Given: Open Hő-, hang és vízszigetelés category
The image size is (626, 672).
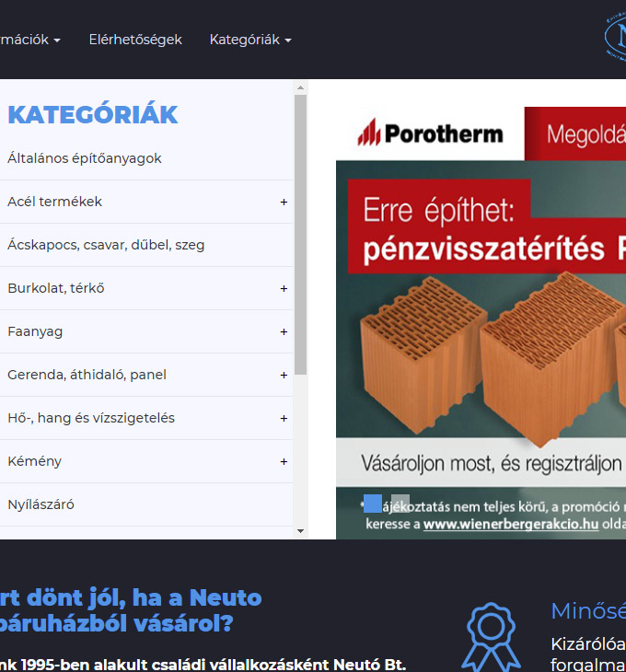Looking at the screenshot, I should (x=91, y=418).
